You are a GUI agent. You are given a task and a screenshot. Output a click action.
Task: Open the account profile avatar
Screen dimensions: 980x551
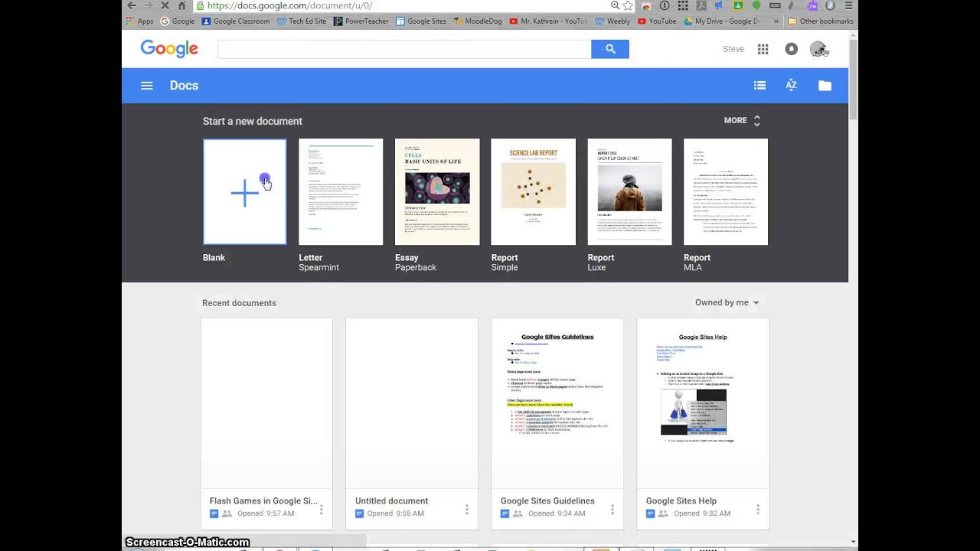pyautogui.click(x=819, y=49)
